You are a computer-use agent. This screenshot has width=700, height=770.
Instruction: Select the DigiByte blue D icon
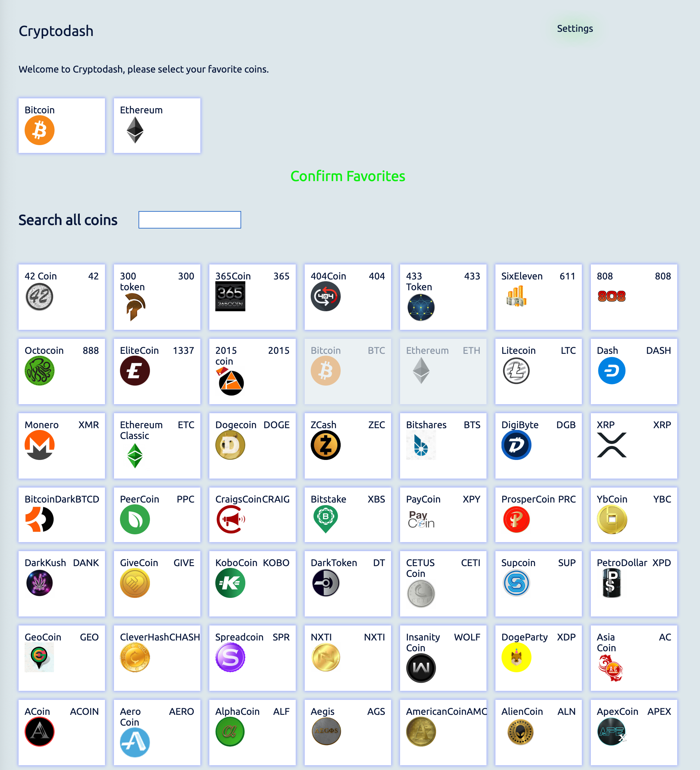pos(516,445)
